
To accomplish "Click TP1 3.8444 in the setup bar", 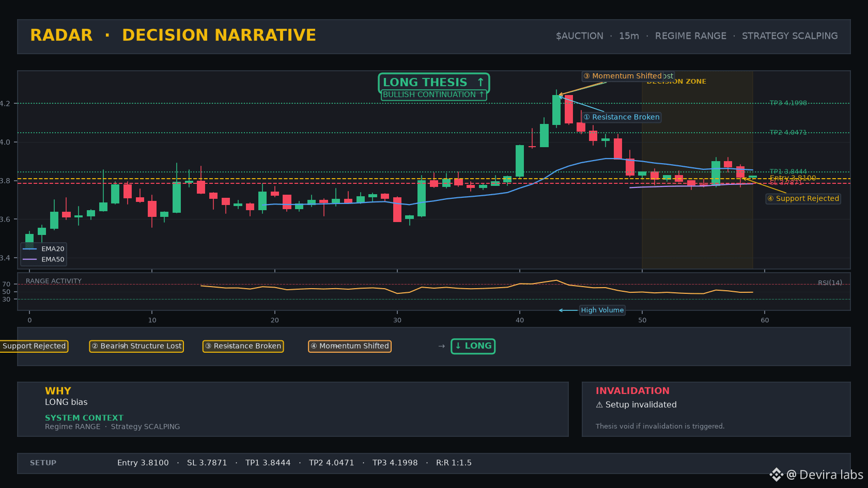I will [x=268, y=463].
